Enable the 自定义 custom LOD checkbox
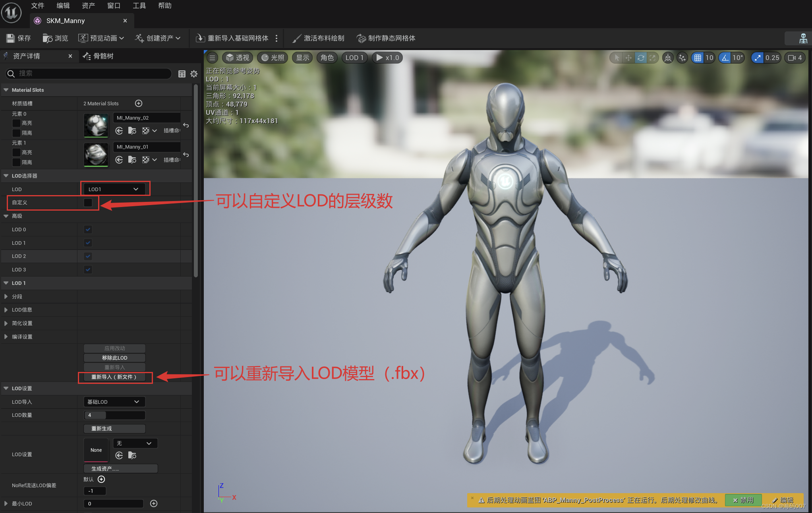The width and height of the screenshot is (812, 513). click(x=88, y=203)
